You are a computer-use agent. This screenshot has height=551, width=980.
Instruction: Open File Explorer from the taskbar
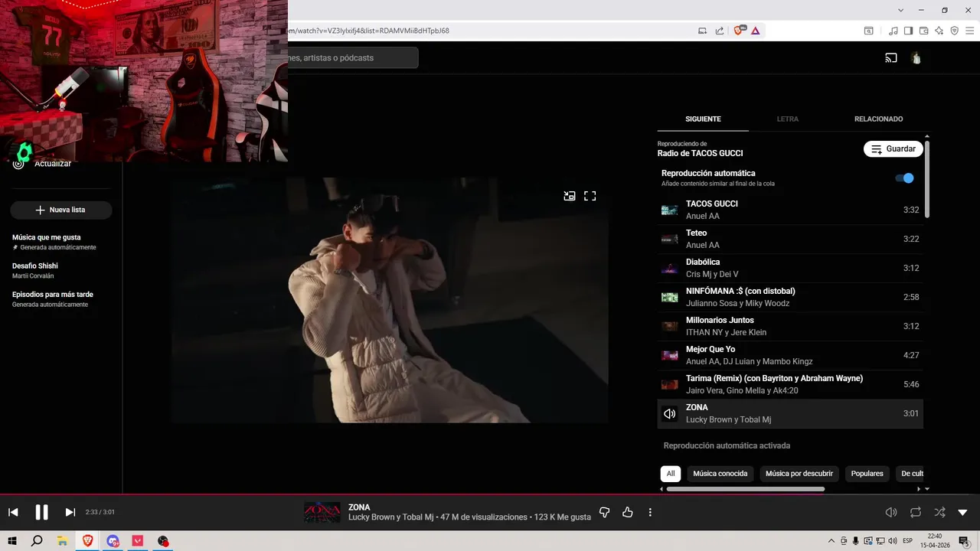click(x=63, y=541)
